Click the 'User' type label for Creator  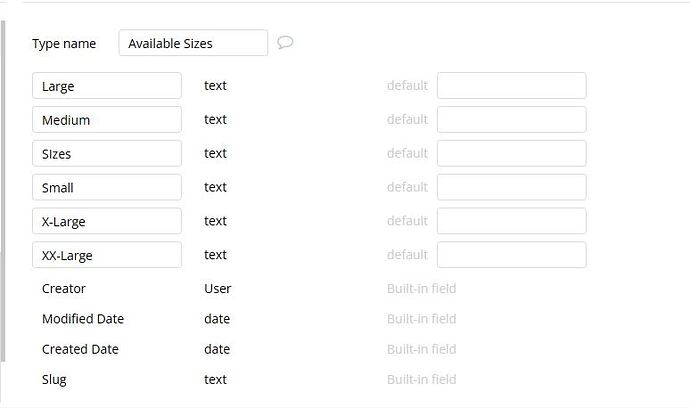click(217, 289)
